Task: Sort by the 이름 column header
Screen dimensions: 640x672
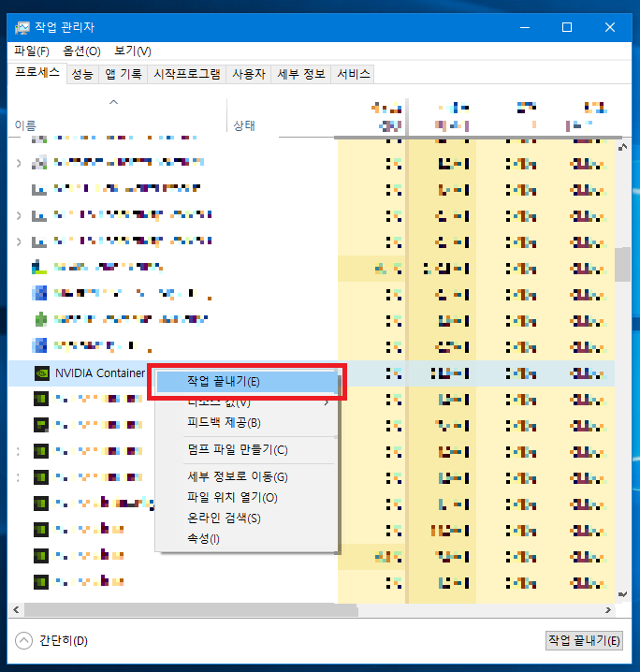Action: 25,125
